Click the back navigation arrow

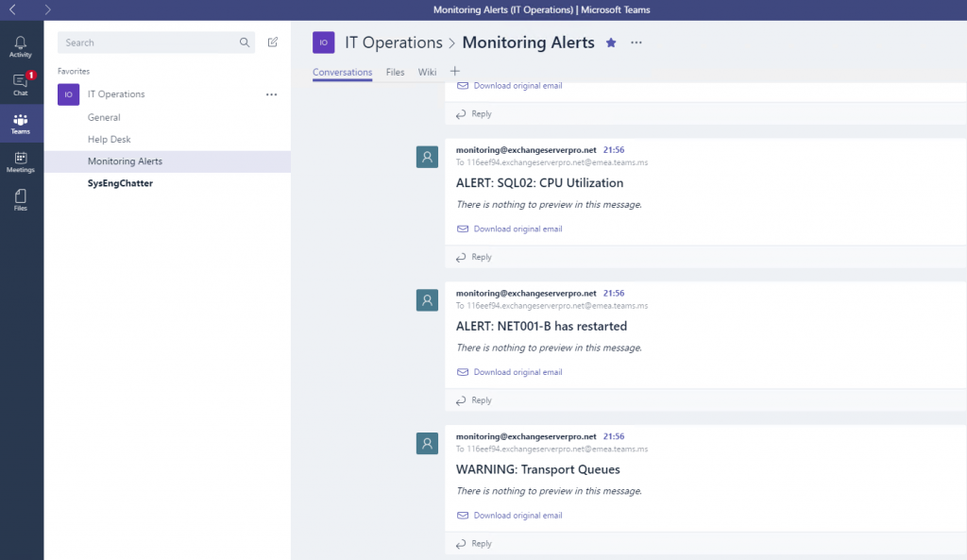pos(11,8)
